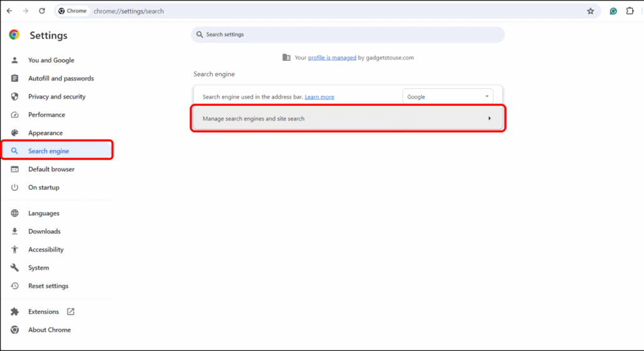The image size is (644, 351).
Task: Click the Performance gauge icon
Action: coord(15,114)
